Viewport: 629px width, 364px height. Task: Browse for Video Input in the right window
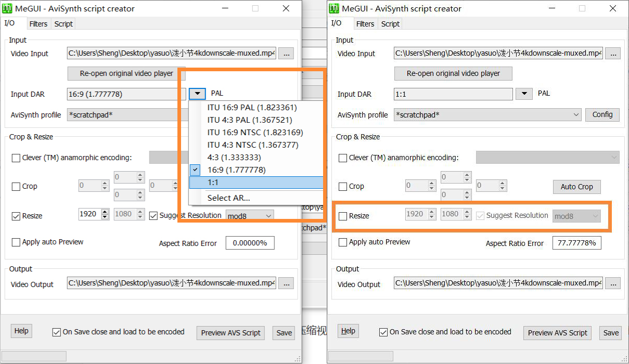pos(613,53)
